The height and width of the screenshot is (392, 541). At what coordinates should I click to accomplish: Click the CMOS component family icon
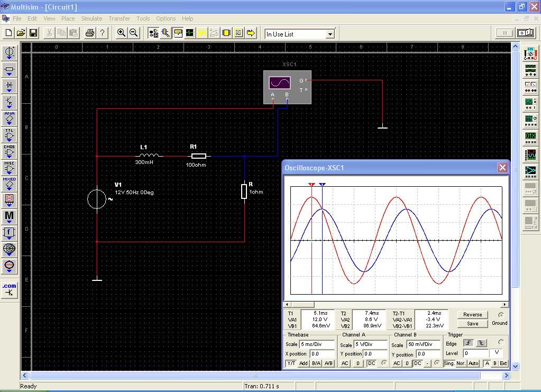click(10, 151)
